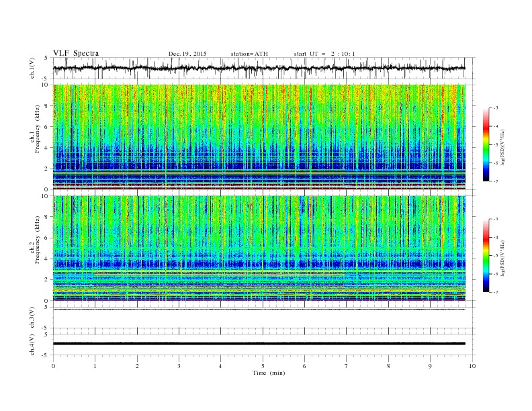The width and height of the screenshot is (532, 411).
Task: Click inside the ch.2 spectrogram panel
Action: [x=259, y=248]
